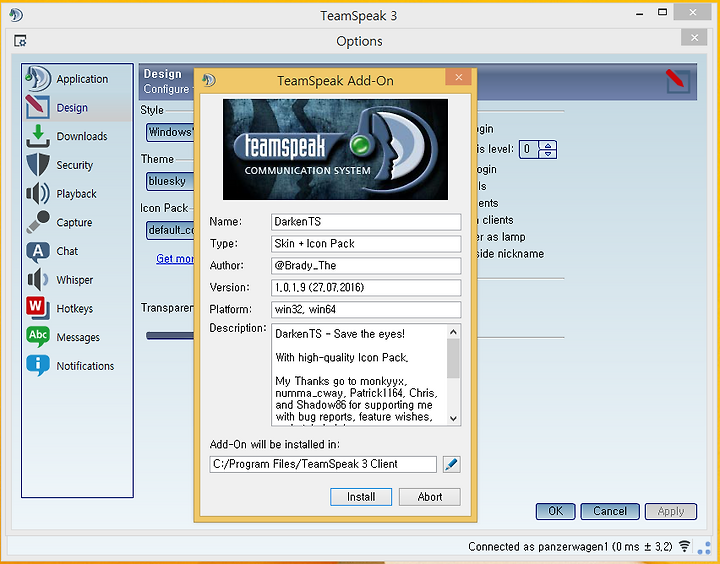
Task: Click OK in the Options window
Action: click(556, 511)
